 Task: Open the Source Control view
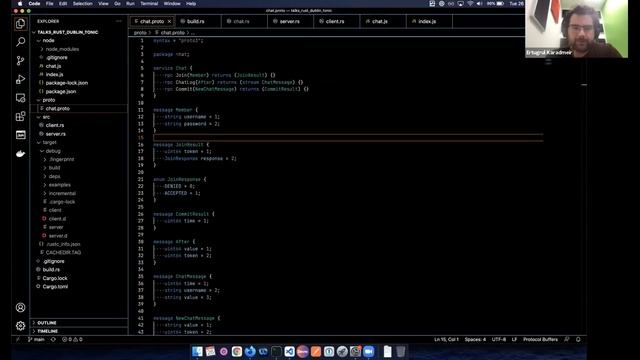pyautogui.click(x=20, y=60)
